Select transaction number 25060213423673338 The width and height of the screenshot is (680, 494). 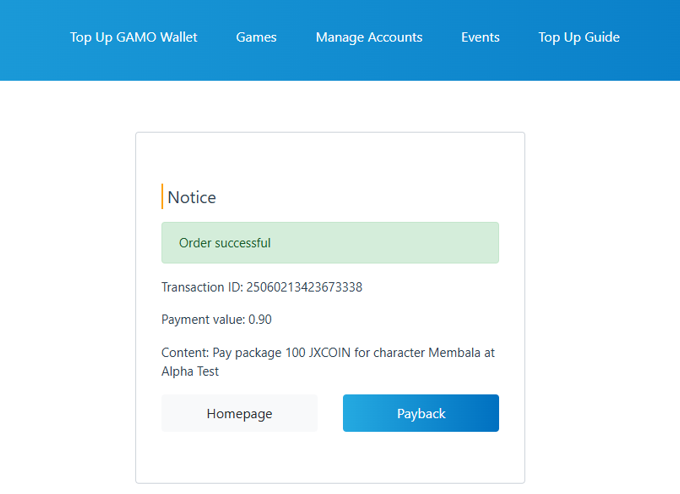(304, 287)
